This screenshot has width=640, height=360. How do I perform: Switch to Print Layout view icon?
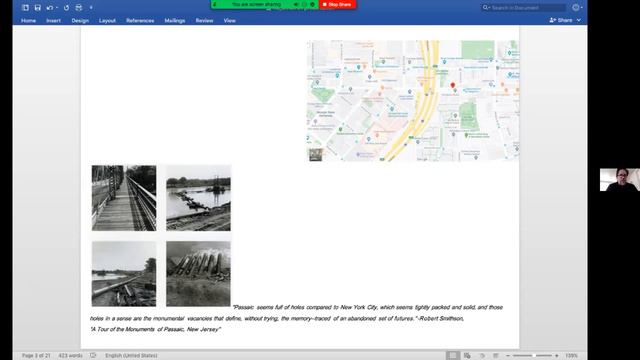pyautogui.click(x=452, y=356)
